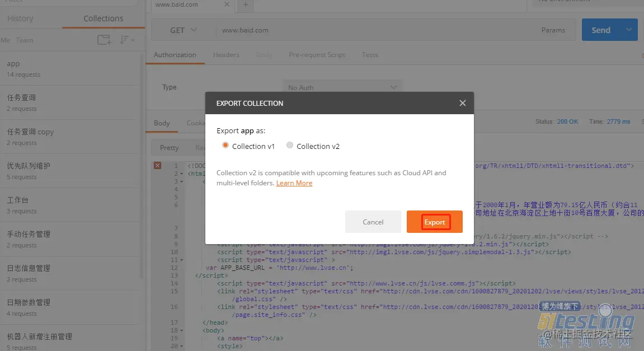Image resolution: width=644 pixels, height=351 pixels.
Task: Open the Learn More link
Action: click(x=294, y=183)
